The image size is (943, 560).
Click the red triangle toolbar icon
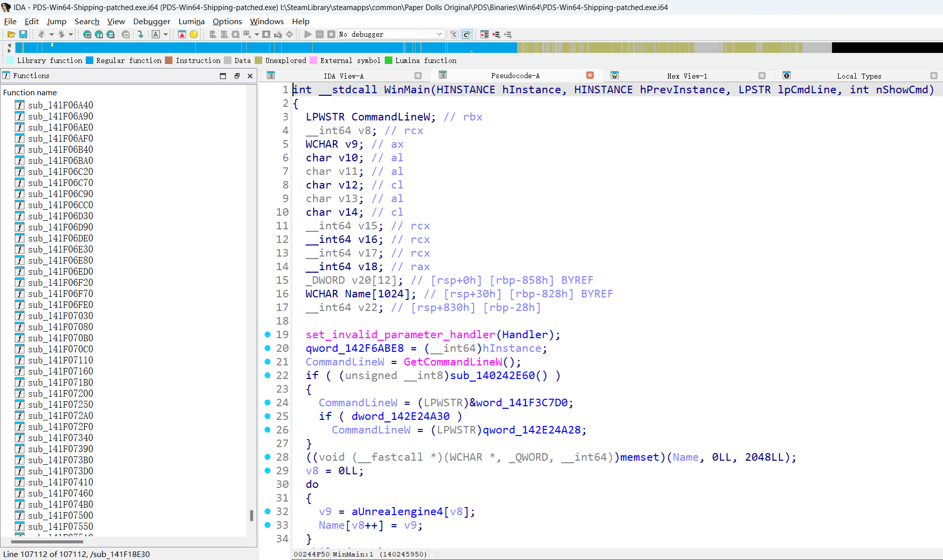[x=182, y=34]
